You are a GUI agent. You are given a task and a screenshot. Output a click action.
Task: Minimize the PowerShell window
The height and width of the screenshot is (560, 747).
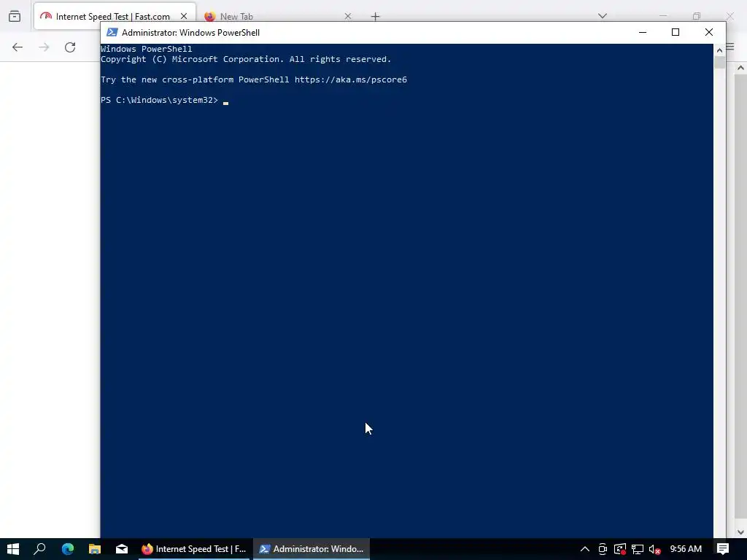(x=643, y=32)
